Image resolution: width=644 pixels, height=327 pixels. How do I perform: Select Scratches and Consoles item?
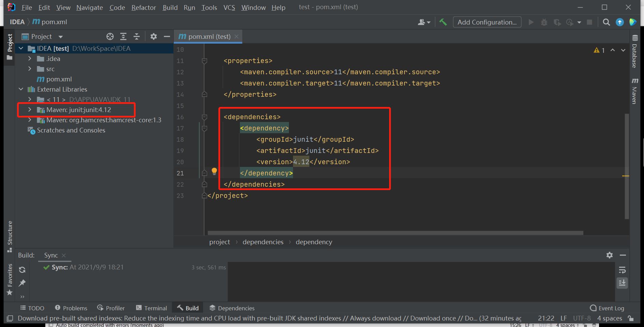click(x=66, y=130)
